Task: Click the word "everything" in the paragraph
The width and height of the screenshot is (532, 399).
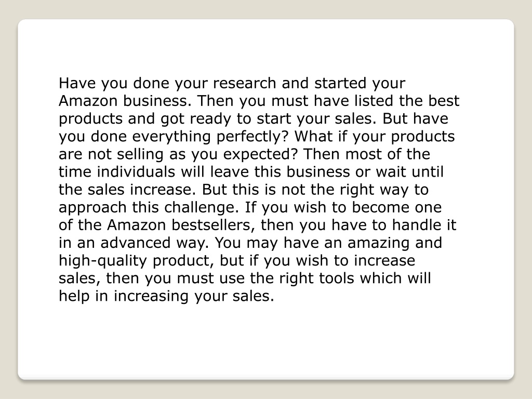Action: point(171,137)
